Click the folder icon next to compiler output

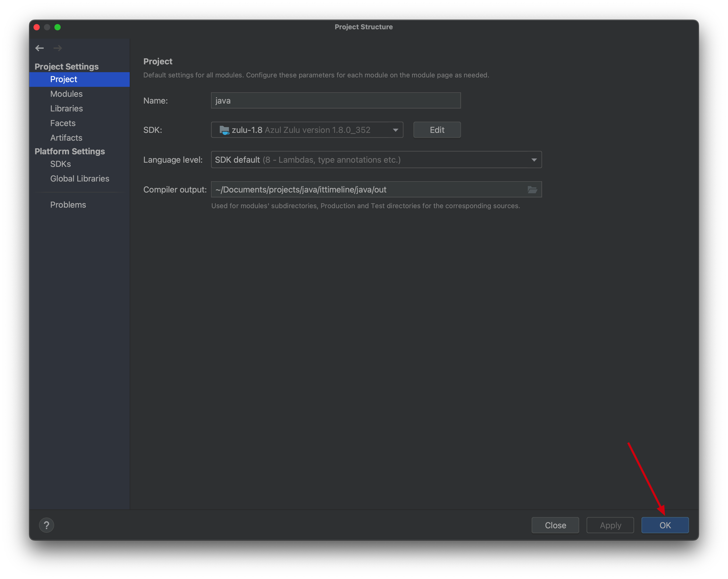[x=532, y=189]
